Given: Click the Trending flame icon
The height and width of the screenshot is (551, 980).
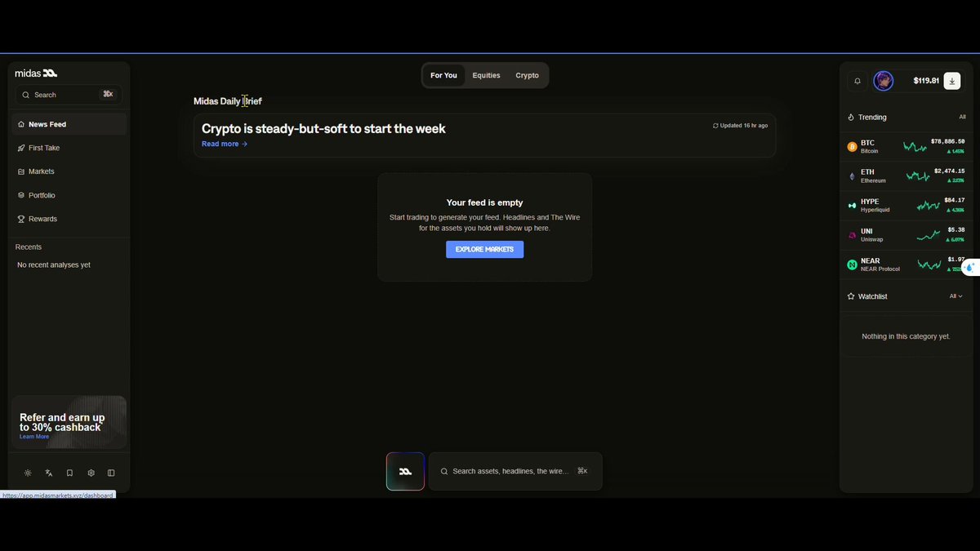Looking at the screenshot, I should point(851,118).
